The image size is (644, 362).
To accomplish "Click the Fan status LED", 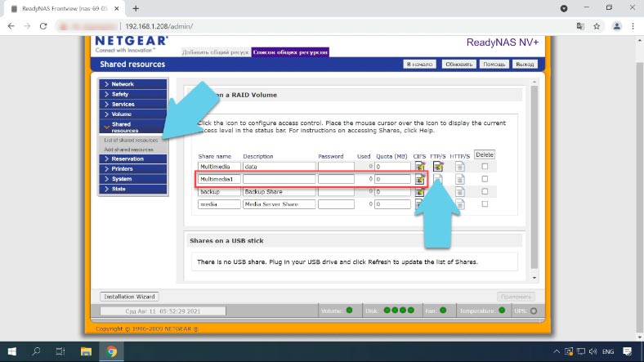I will pos(443,311).
